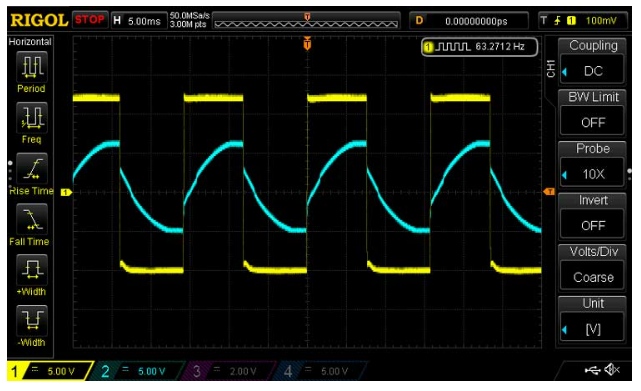Screen dimensions: 641x391
Task: Select channel 1 tab at 5.00 V
Action: click(49, 371)
